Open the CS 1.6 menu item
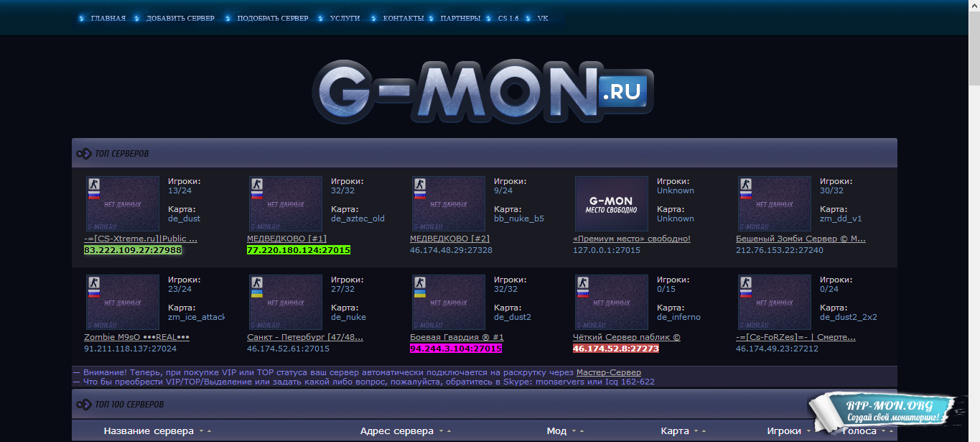 pos(508,19)
